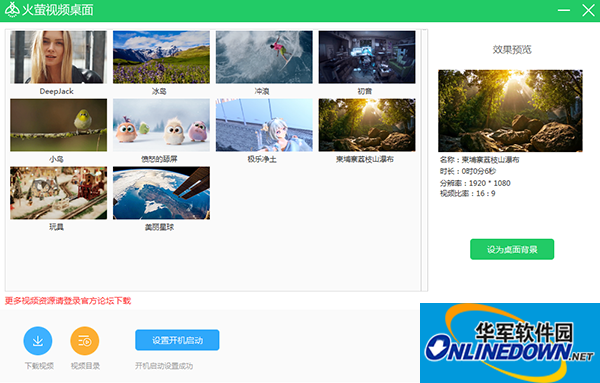Pick the 初音 room thumbnail
The height and width of the screenshot is (383, 600).
(x=367, y=57)
